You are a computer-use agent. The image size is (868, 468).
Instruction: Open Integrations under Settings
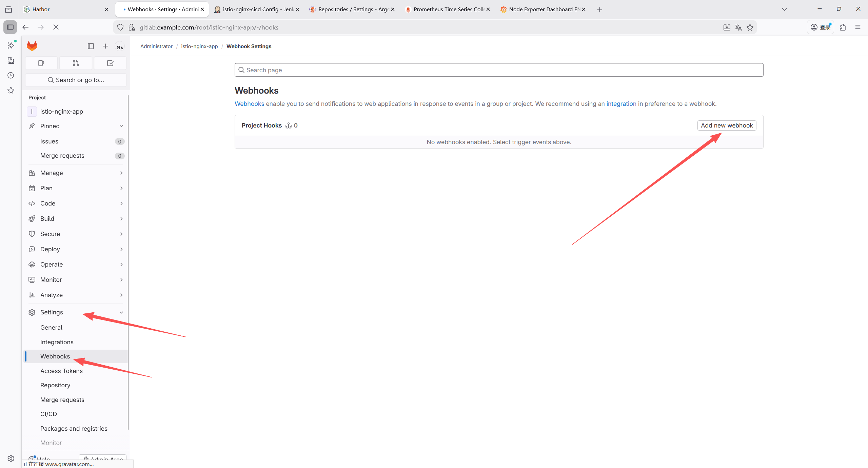pos(57,342)
